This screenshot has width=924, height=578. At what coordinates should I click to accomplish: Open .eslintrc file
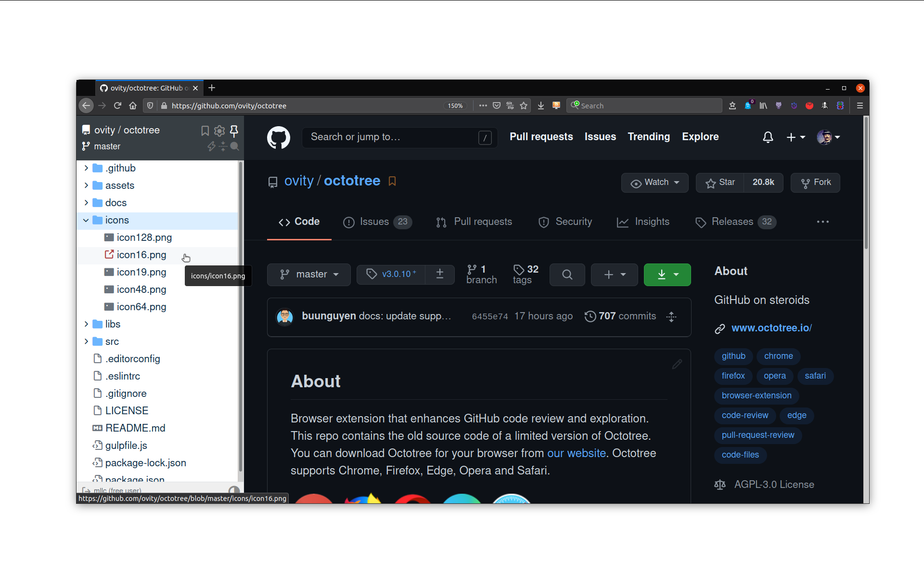click(x=123, y=376)
